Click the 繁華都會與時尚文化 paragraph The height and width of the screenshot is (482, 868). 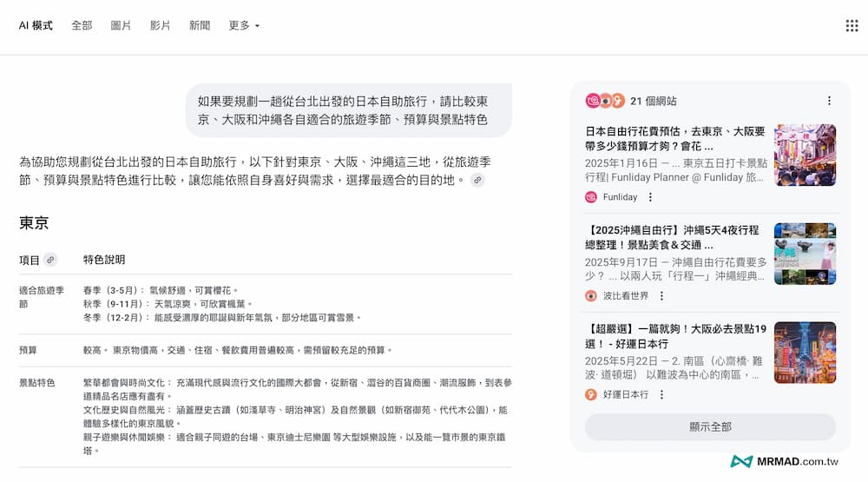click(x=297, y=389)
